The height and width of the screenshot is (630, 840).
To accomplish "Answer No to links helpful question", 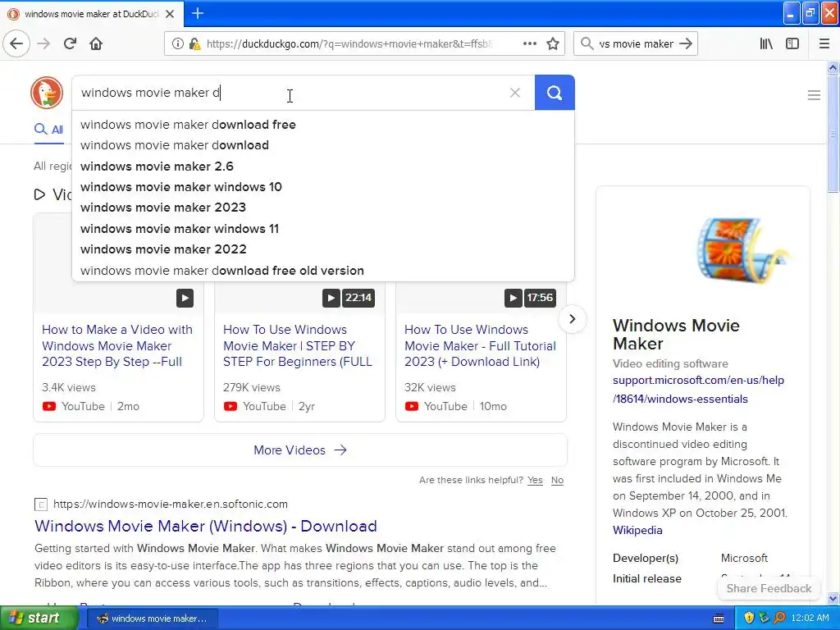I will (557, 480).
